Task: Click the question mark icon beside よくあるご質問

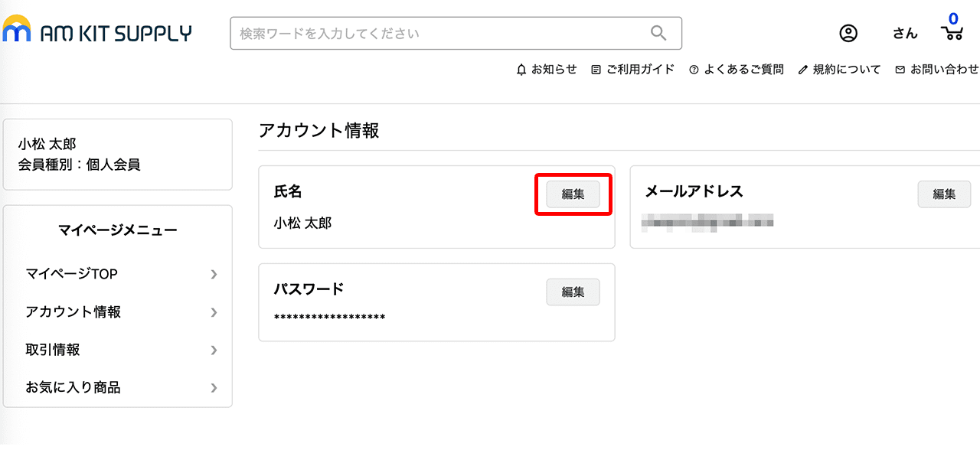Action: click(x=693, y=69)
